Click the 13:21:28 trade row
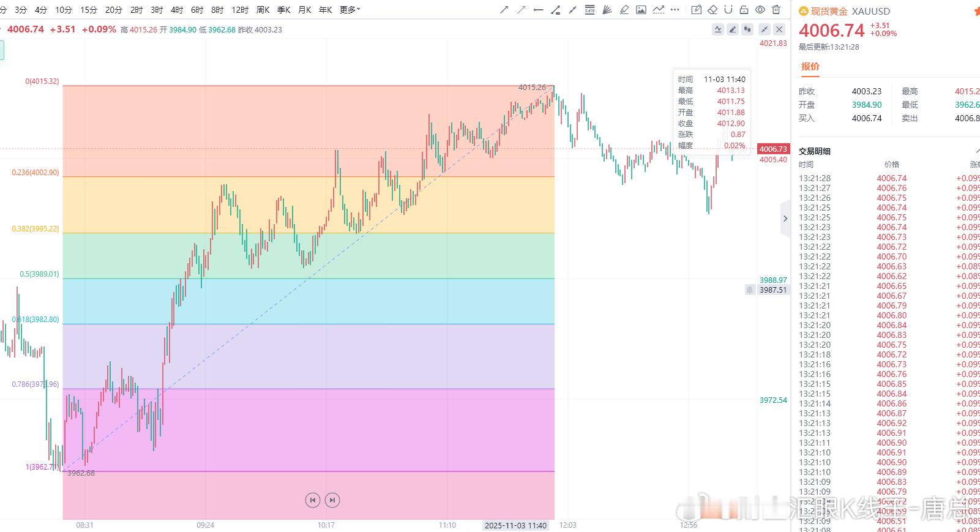The width and height of the screenshot is (980, 532). (888, 178)
